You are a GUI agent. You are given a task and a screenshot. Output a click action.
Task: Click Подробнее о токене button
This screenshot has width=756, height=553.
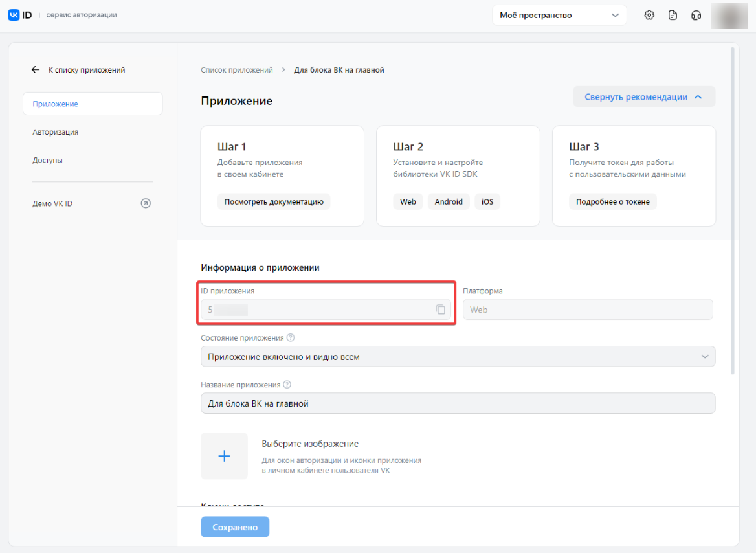pyautogui.click(x=613, y=201)
